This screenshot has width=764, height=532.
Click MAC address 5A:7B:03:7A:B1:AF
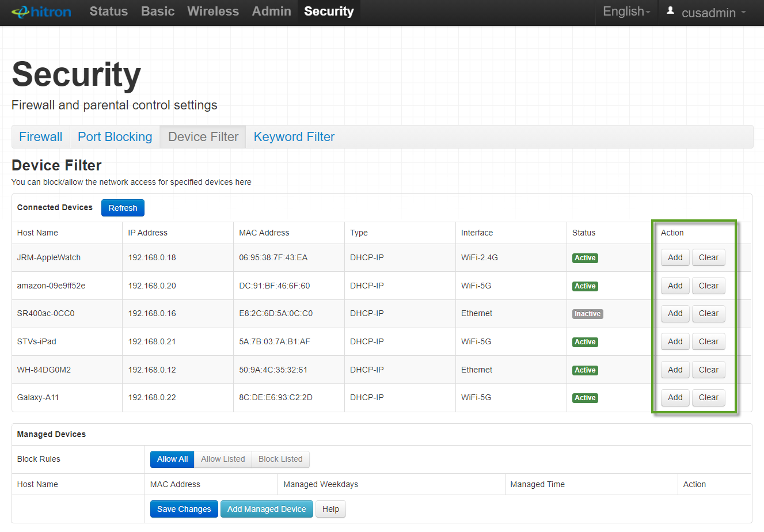coord(275,341)
